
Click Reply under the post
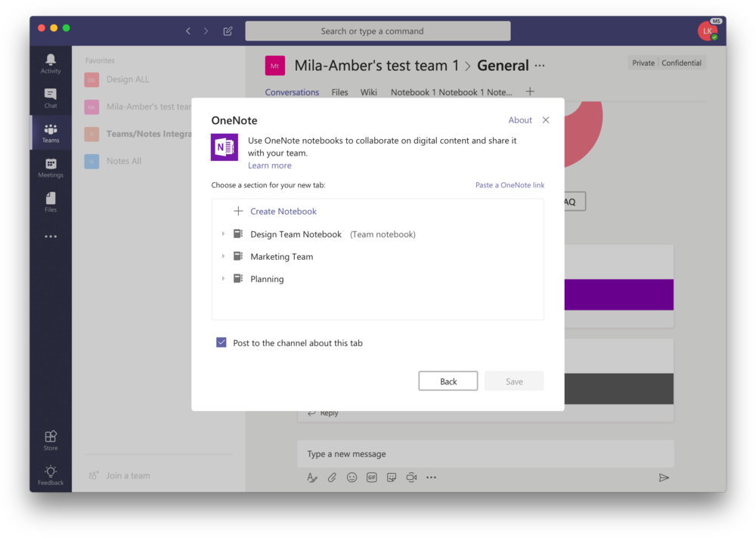coord(329,413)
